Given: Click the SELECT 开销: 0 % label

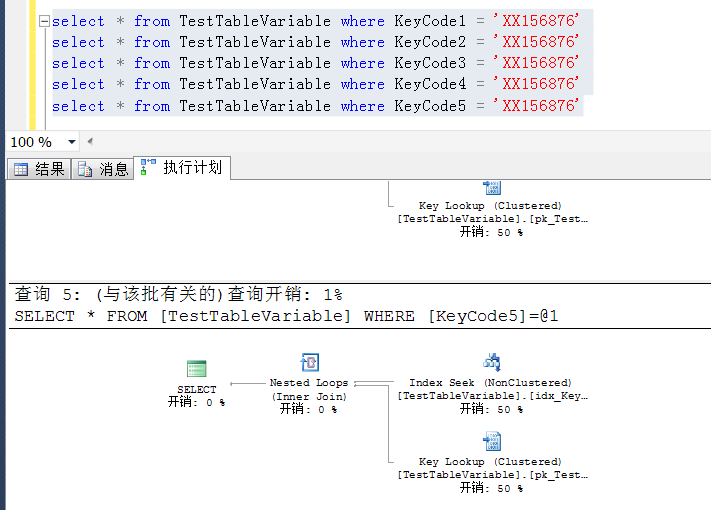Looking at the screenshot, I should 196,396.
